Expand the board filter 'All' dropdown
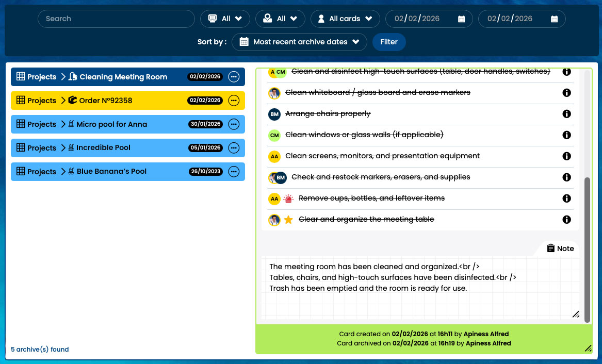 tap(225, 19)
